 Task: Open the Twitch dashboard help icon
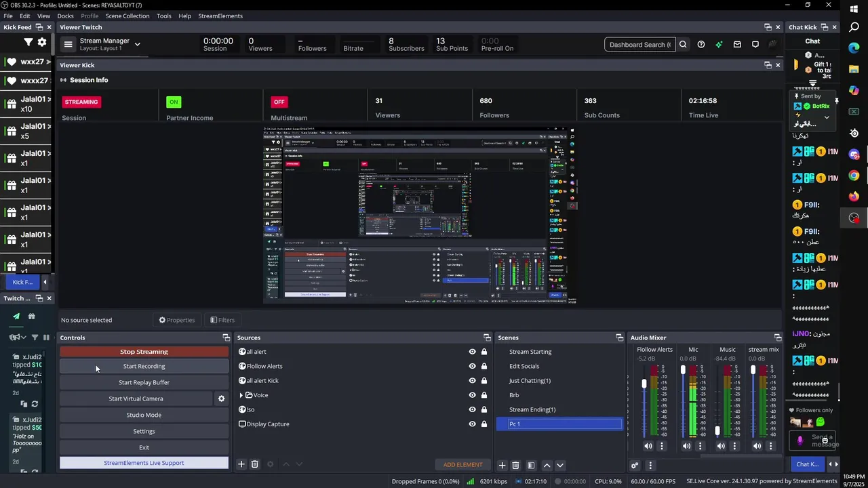[701, 45]
